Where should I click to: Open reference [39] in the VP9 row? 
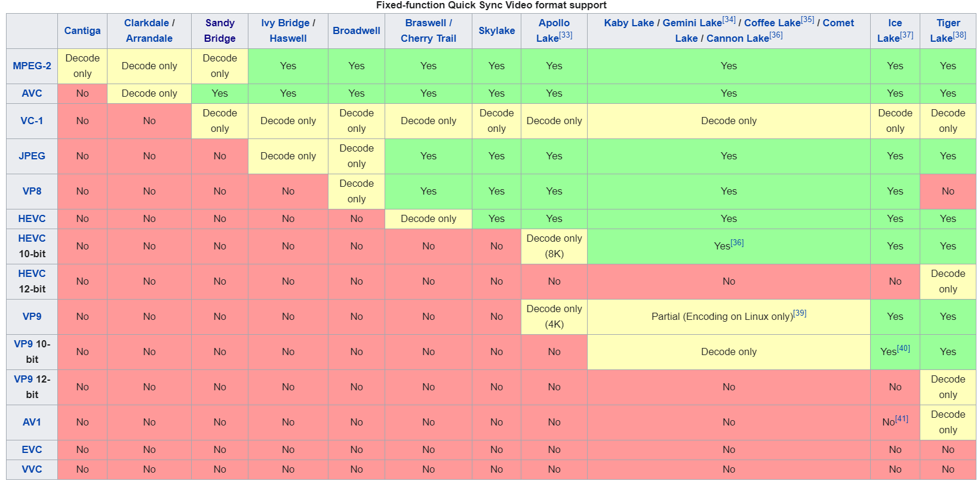[800, 313]
